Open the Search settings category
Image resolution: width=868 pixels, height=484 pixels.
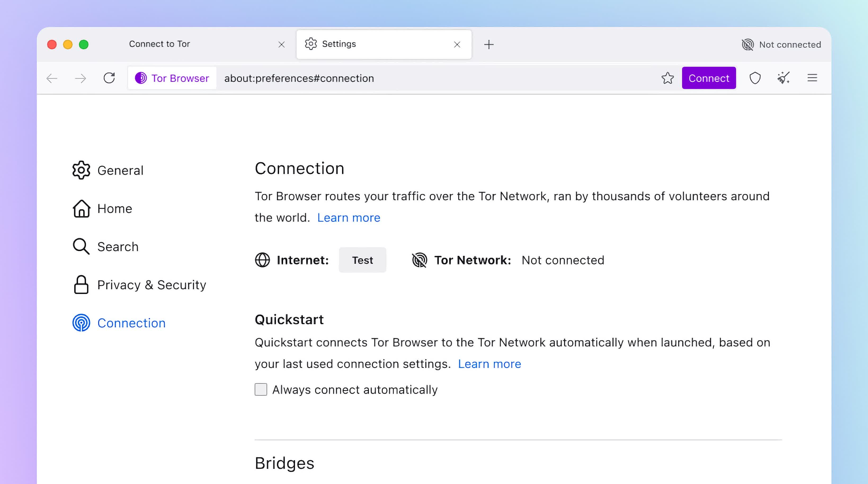coord(105,247)
